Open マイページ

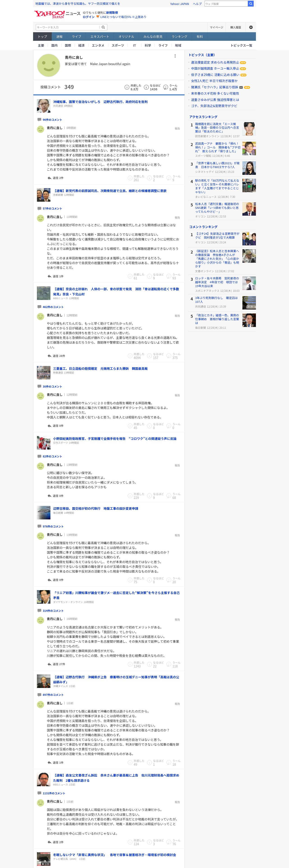pos(216,27)
